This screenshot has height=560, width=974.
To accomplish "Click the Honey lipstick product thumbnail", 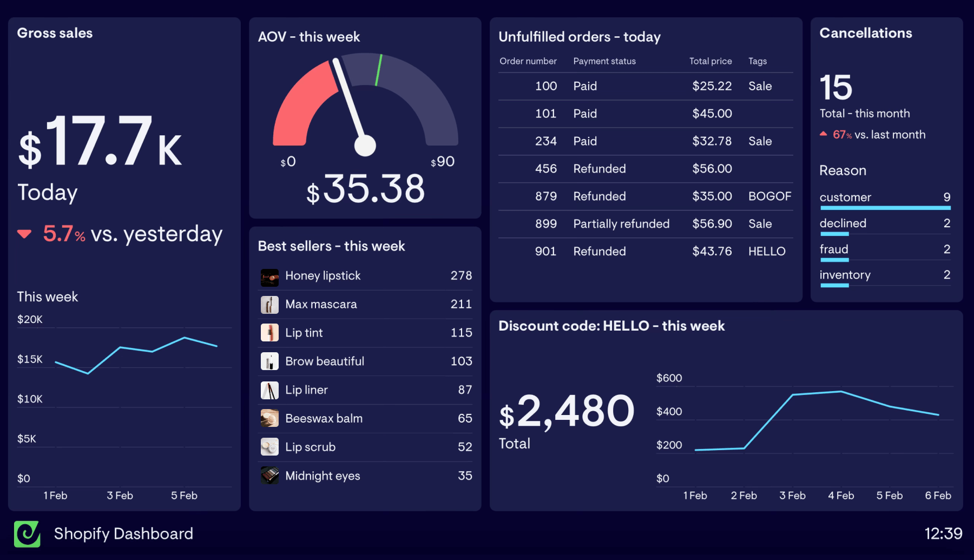I will [269, 276].
